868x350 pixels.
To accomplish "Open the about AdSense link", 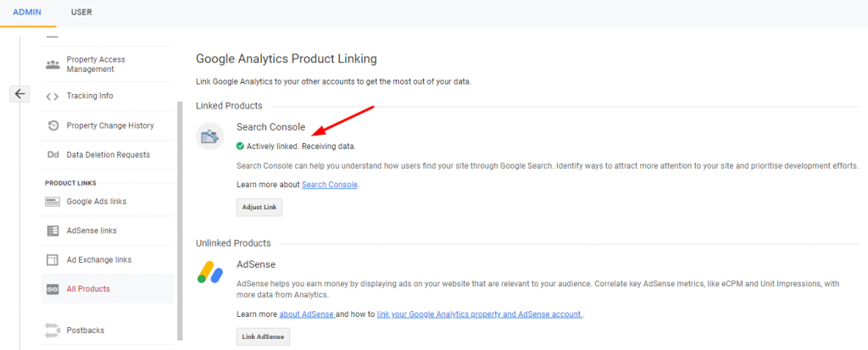I will coord(306,314).
